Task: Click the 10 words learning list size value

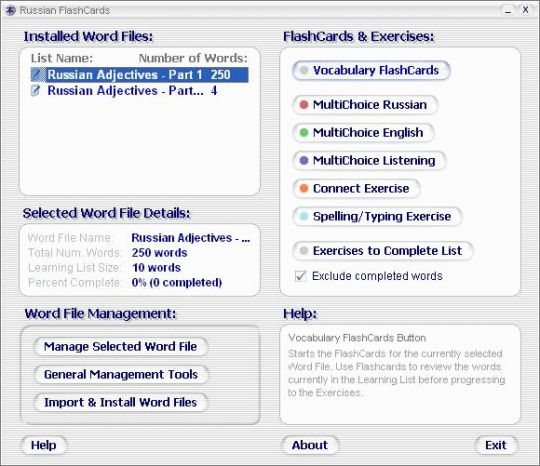Action: point(156,268)
